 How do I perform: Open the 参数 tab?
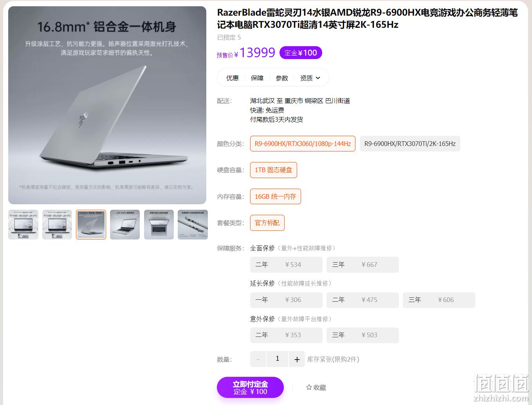[x=281, y=78]
